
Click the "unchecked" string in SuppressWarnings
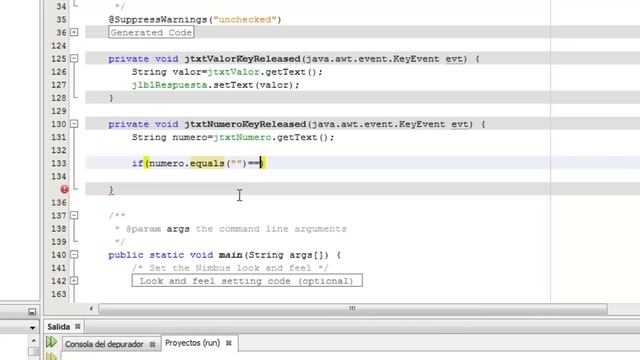(245, 20)
